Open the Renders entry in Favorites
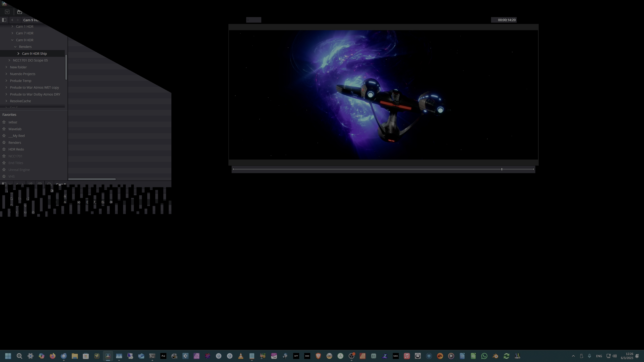The height and width of the screenshot is (362, 644). click(15, 142)
